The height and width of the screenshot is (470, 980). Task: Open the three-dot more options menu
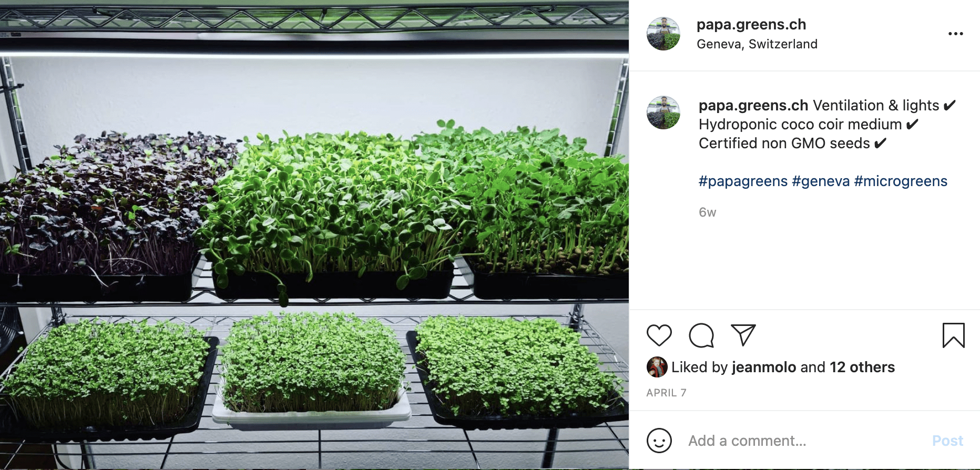[x=955, y=34]
